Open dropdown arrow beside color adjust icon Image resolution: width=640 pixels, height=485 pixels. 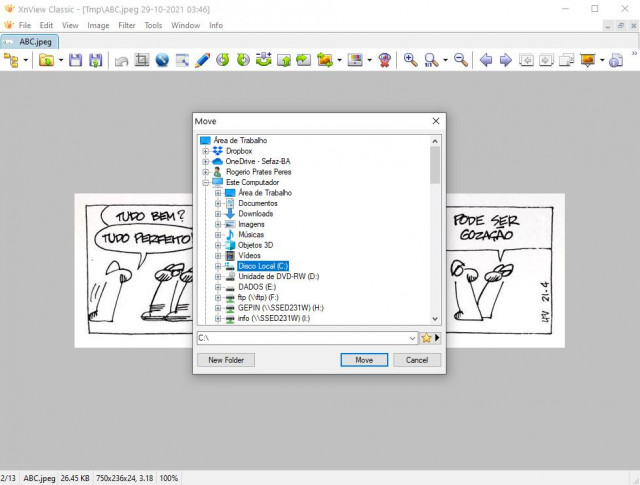click(369, 60)
